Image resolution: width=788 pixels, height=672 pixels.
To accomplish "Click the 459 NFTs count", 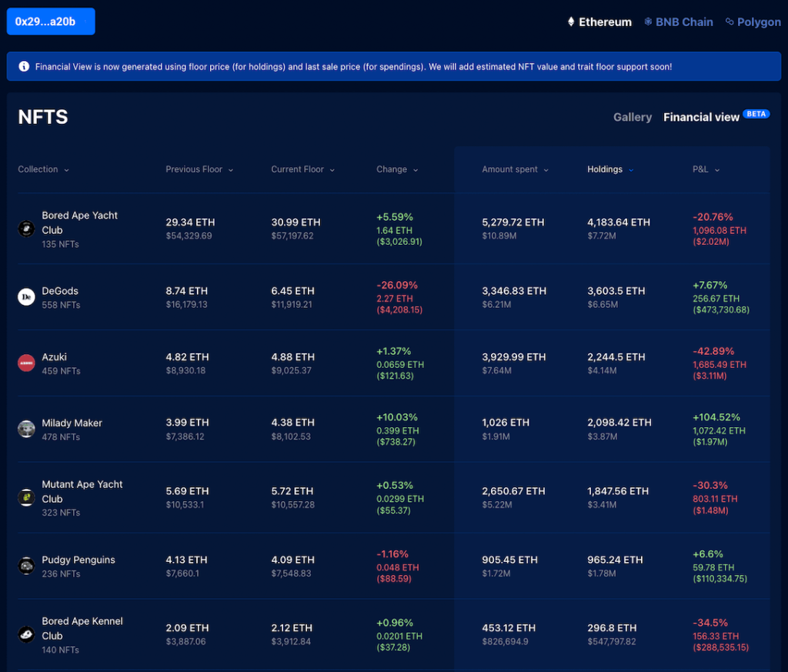I will [x=61, y=371].
